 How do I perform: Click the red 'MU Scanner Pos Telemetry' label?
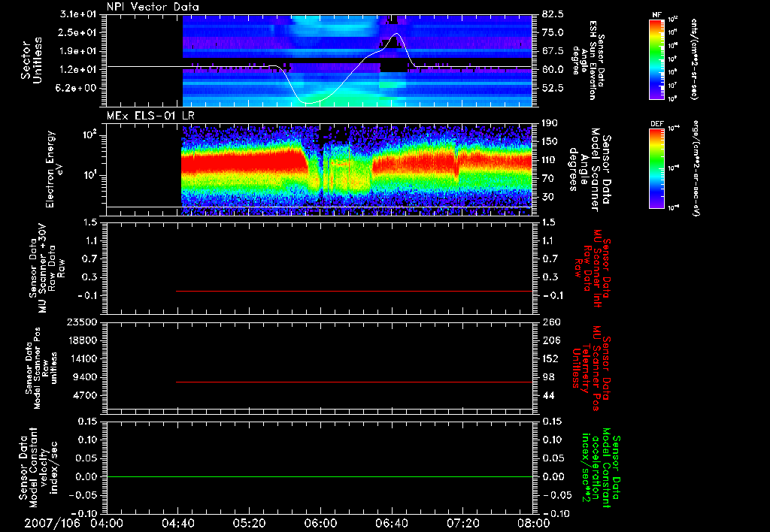pos(591,368)
